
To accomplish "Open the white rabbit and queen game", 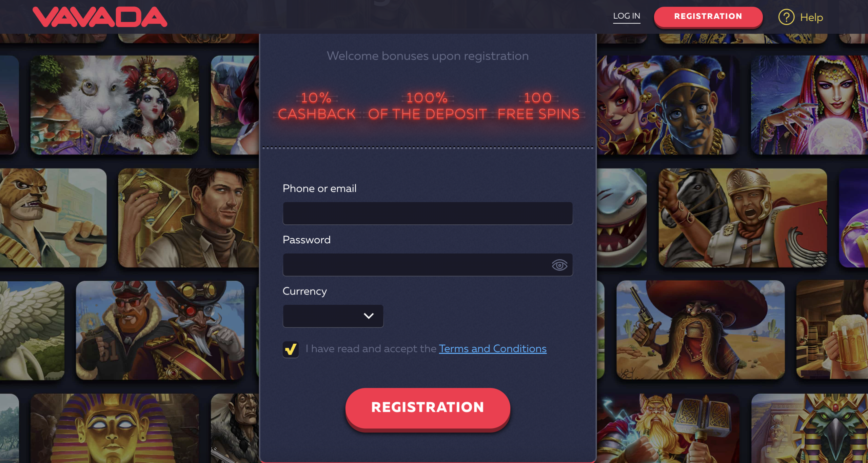I will pyautogui.click(x=115, y=105).
